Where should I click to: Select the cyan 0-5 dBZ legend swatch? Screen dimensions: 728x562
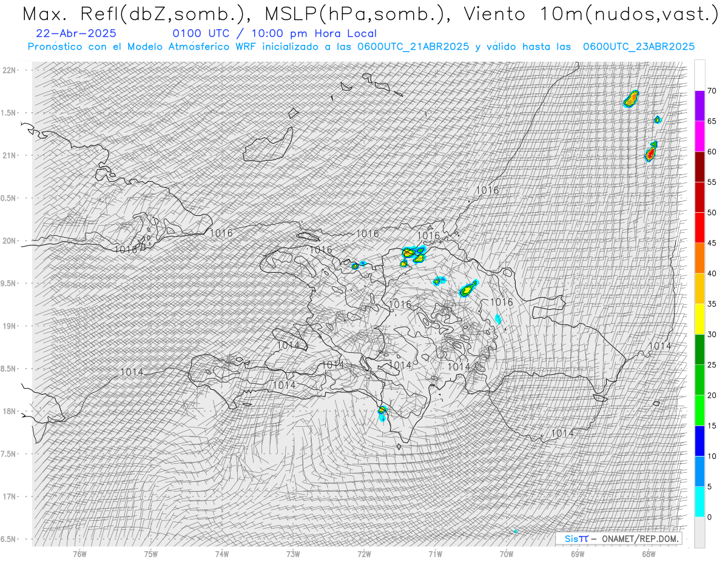click(x=699, y=501)
